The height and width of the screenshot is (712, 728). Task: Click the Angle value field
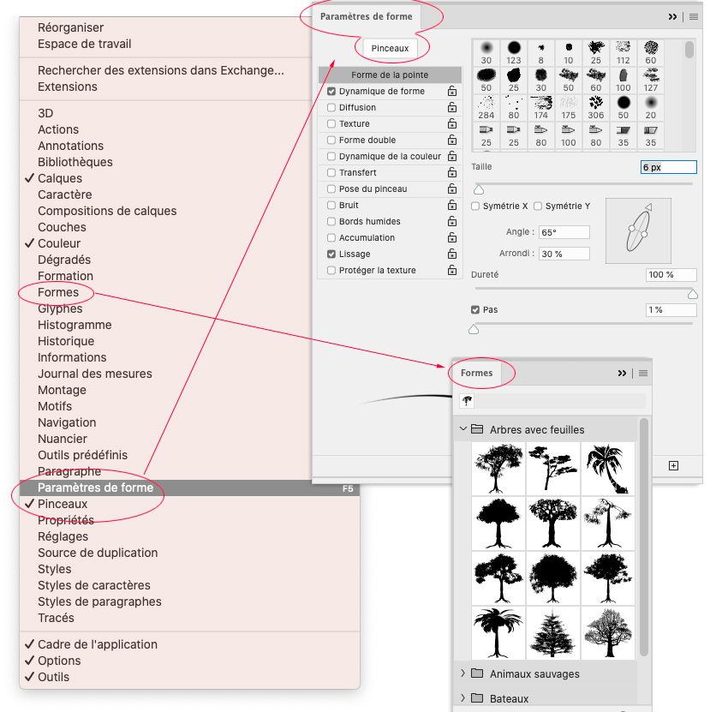coord(564,232)
